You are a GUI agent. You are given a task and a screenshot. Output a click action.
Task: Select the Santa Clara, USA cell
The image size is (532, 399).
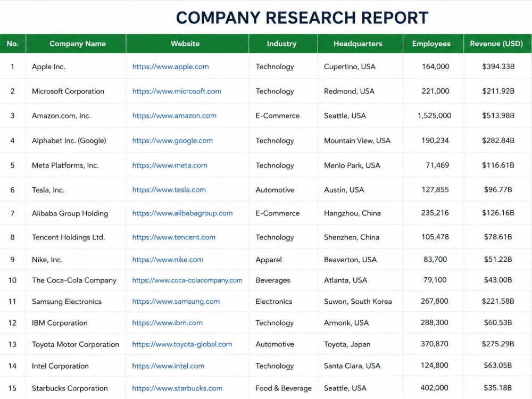(360, 366)
